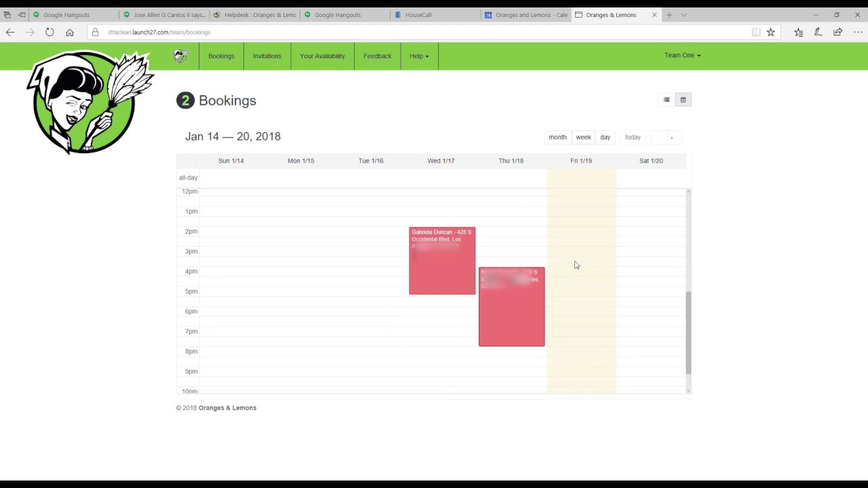868x488 pixels.
Task: Click the Sun 1/14 column header
Action: tap(231, 161)
